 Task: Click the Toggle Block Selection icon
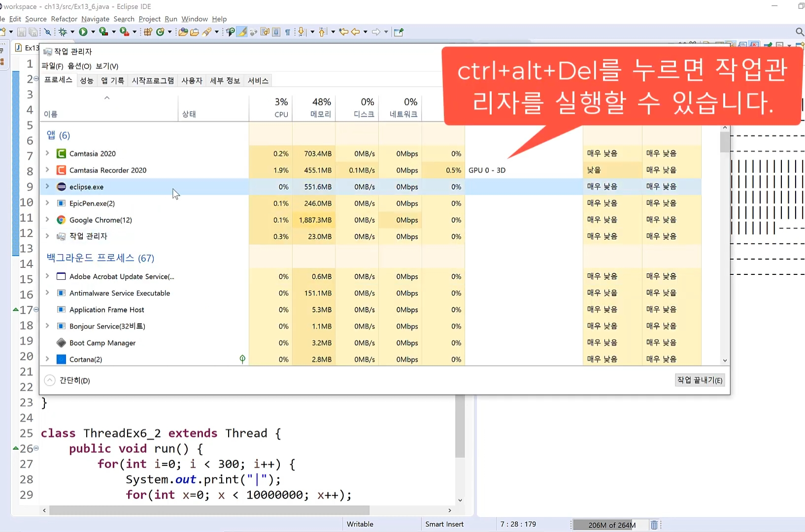pos(276,32)
